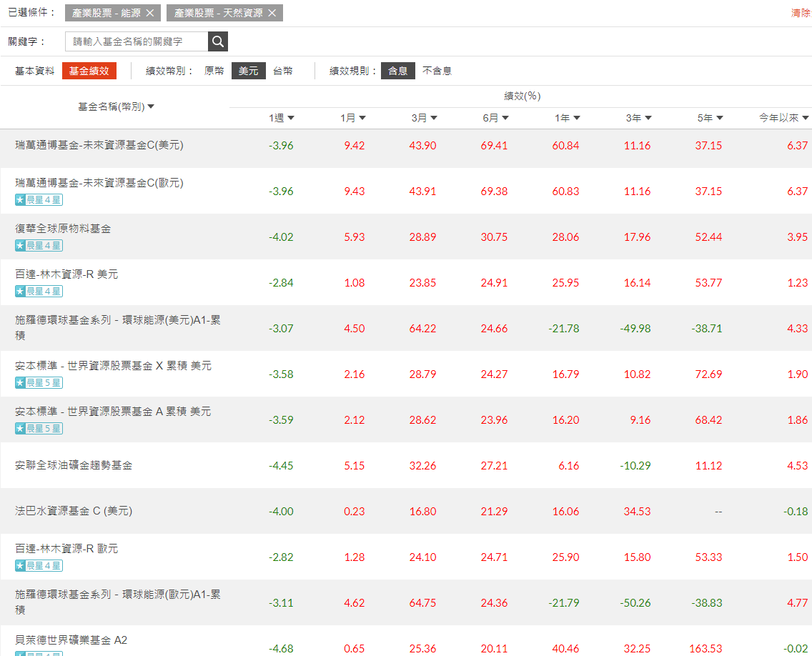Click the star badge under 百達-林木資源-R 美元
Screen dimensions: 812x656
[38, 291]
